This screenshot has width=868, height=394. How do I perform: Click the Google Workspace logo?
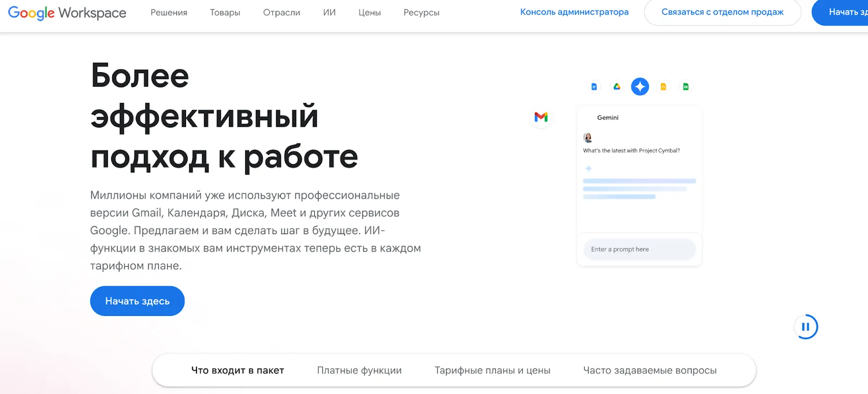[x=67, y=12]
